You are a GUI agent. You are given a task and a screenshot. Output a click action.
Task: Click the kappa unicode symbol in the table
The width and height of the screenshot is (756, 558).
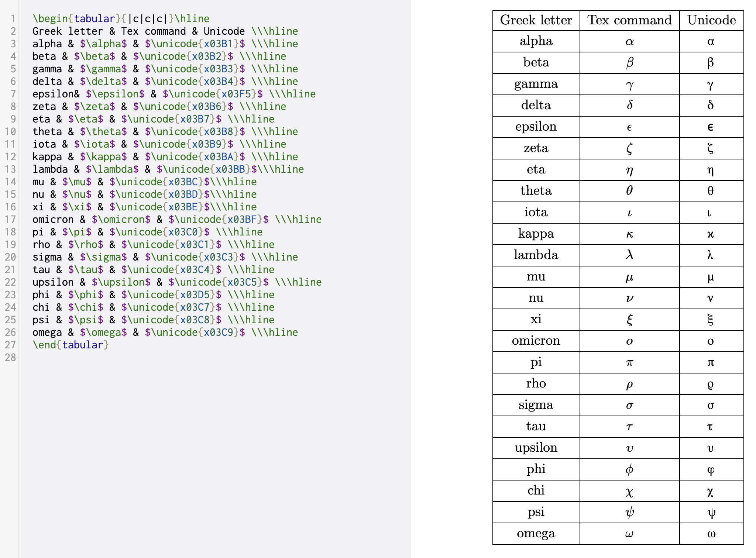point(711,234)
